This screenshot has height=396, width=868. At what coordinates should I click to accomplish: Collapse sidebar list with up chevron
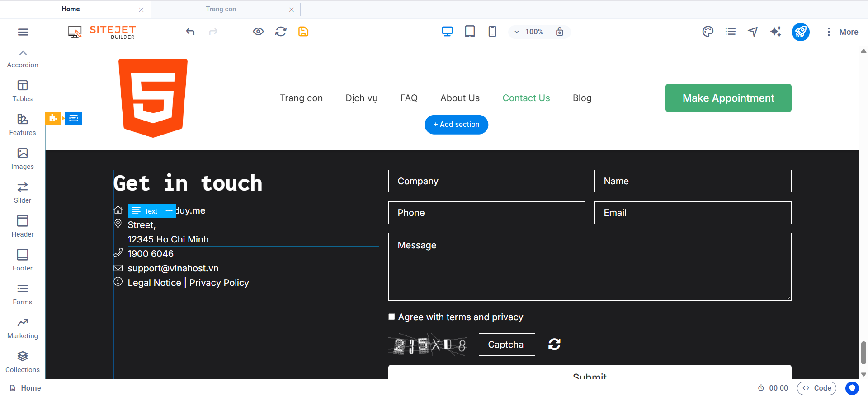pos(23,53)
